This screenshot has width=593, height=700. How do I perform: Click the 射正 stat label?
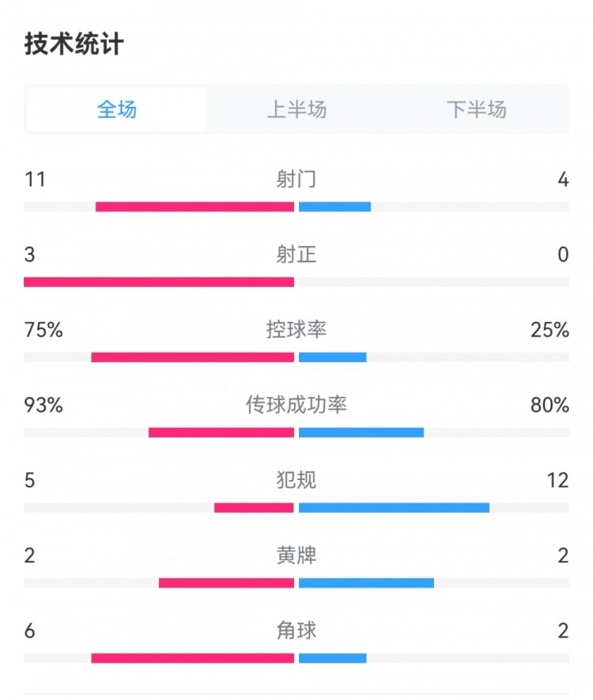(x=296, y=255)
